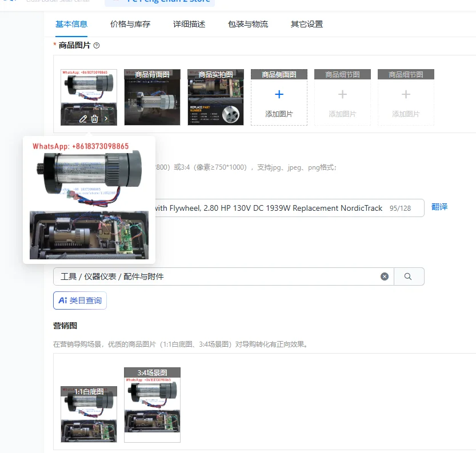Viewport: 476px width, 453px height.
Task: Open the 其它设置 tab
Action: tap(307, 24)
